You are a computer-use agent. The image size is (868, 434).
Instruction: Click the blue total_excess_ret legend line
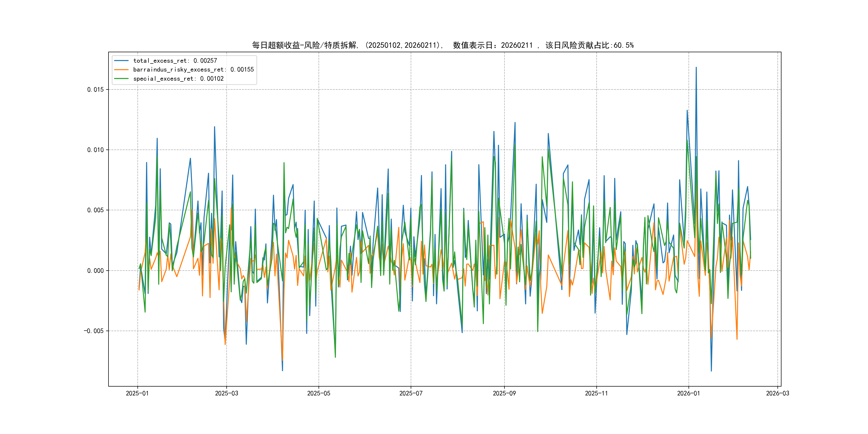click(121, 61)
